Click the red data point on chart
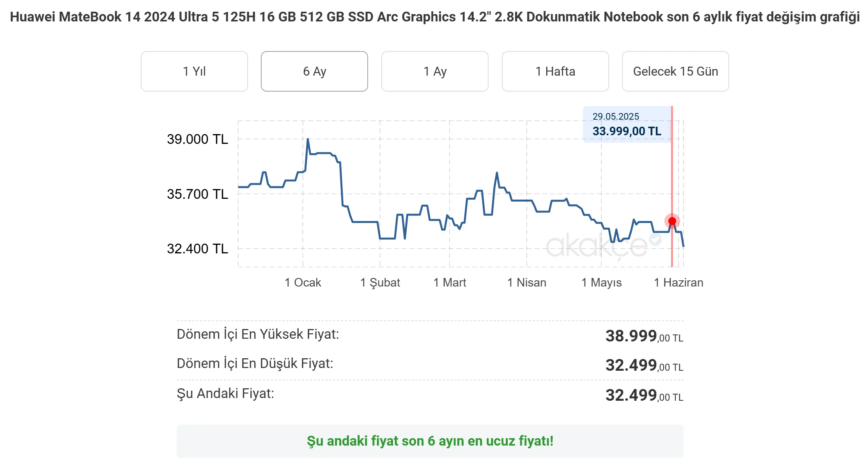 (x=672, y=221)
